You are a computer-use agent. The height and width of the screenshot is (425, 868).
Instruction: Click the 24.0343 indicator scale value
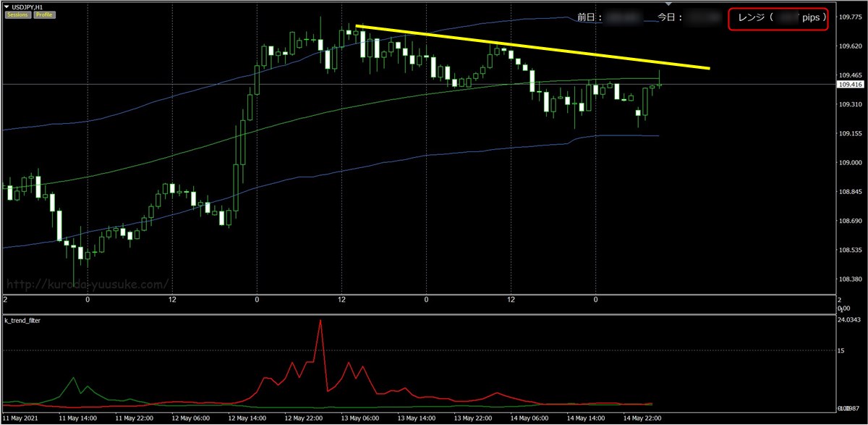click(848, 319)
